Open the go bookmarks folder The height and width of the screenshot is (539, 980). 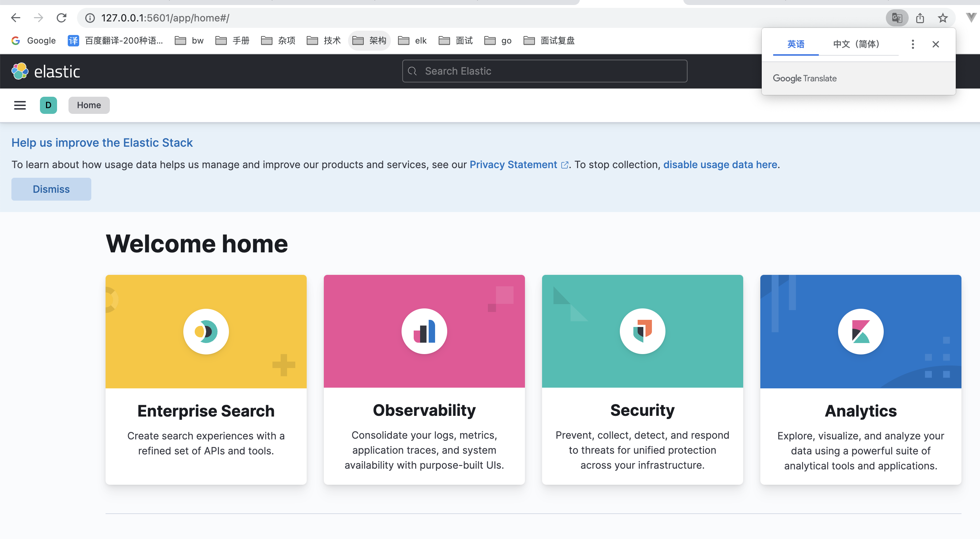pyautogui.click(x=497, y=40)
